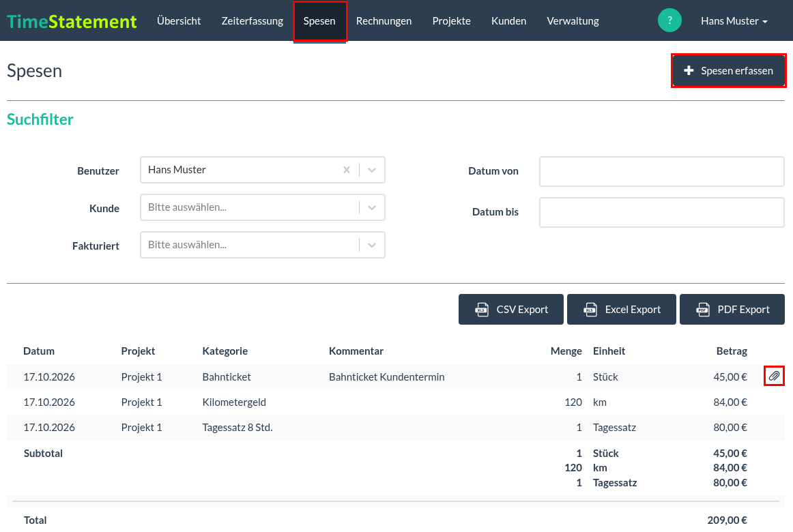Open the Übersicht navigation link
793x532 pixels.
(179, 20)
